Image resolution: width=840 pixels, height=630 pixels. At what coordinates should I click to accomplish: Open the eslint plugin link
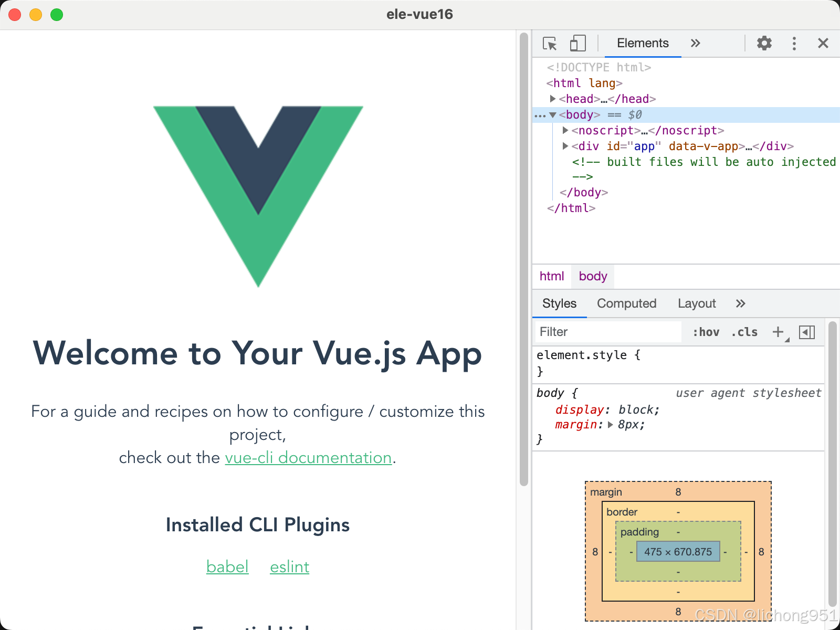(289, 567)
